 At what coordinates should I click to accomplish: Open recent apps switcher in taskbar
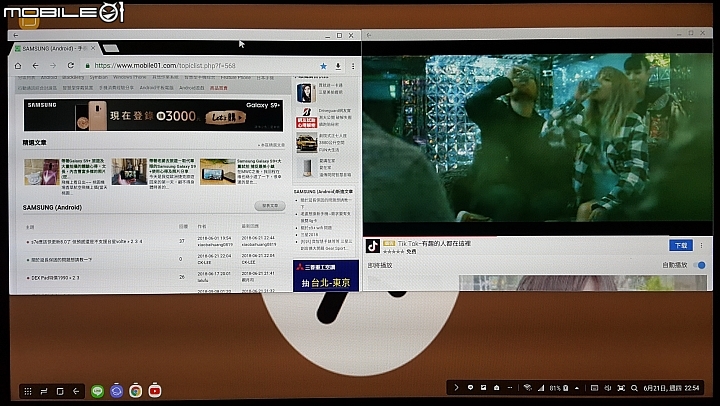44,391
